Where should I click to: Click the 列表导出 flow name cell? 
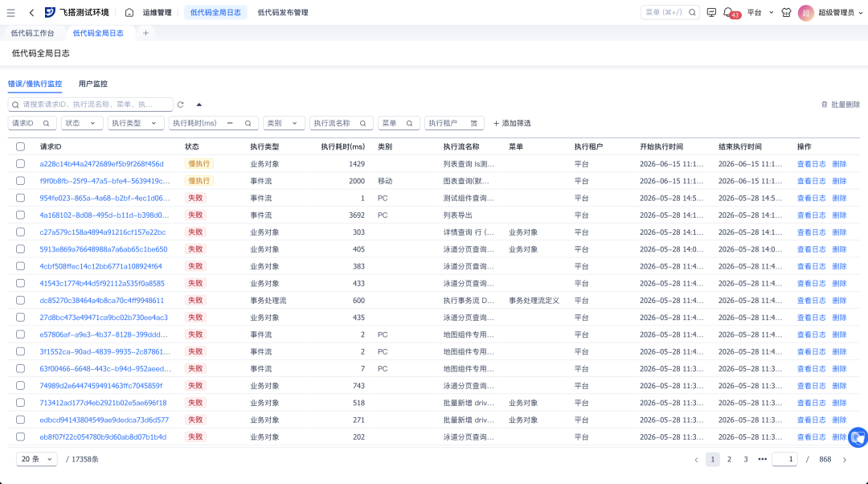click(457, 215)
